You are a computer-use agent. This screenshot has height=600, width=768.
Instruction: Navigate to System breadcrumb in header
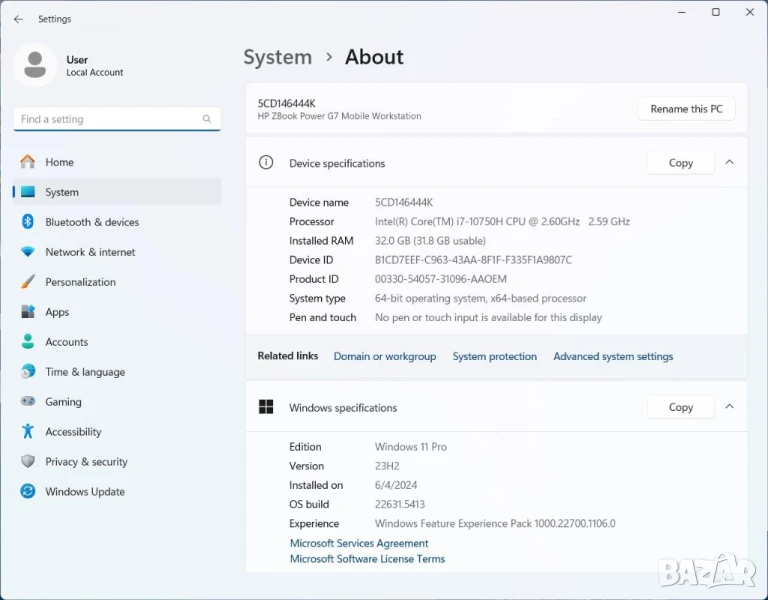pos(277,57)
